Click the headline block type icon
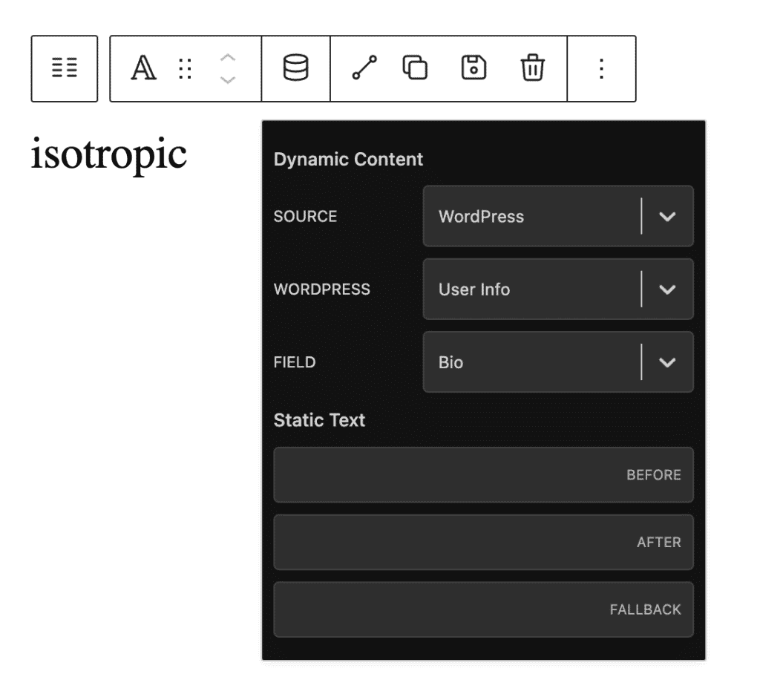Viewport: 760px width, 700px height. tap(143, 68)
